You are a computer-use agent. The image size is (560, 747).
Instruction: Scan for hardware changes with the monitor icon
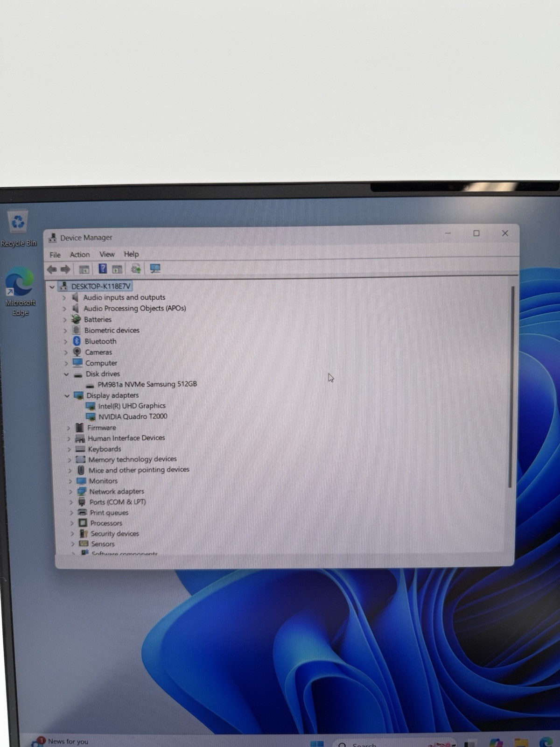[x=155, y=268]
